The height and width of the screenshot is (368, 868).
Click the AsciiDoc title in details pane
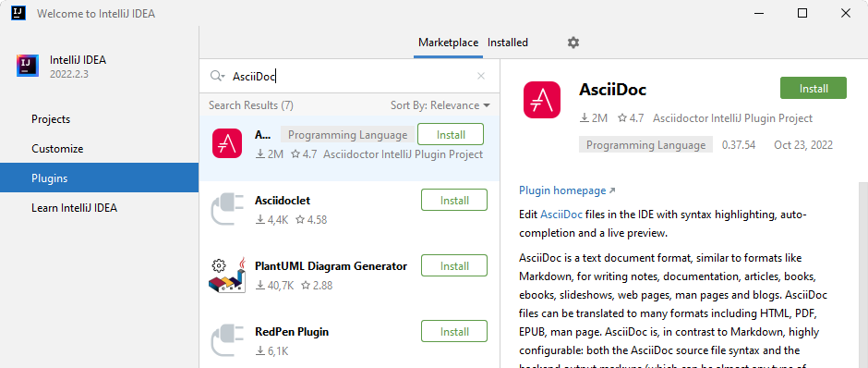(x=613, y=90)
